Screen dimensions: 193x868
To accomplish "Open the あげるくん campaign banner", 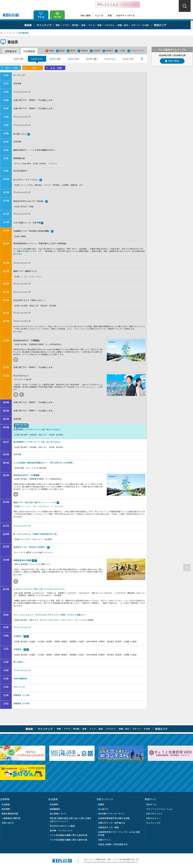I will pos(23,772).
